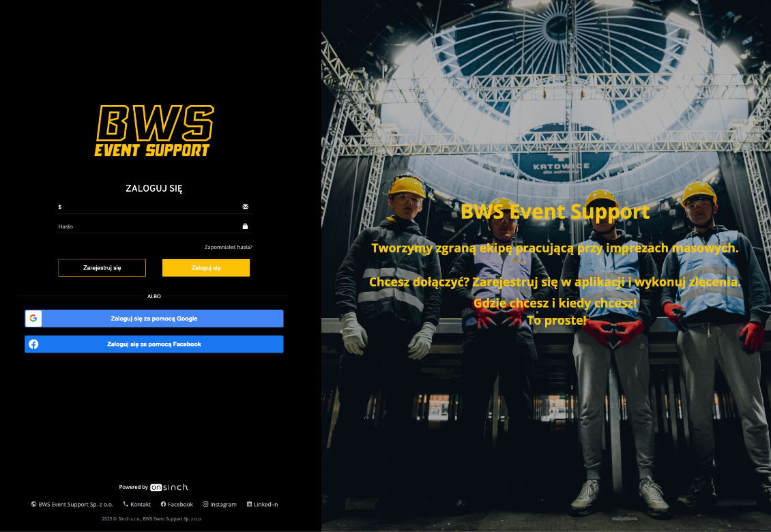The image size is (771, 532).
Task: Click the LinkedIn icon in the footer
Action: [249, 504]
